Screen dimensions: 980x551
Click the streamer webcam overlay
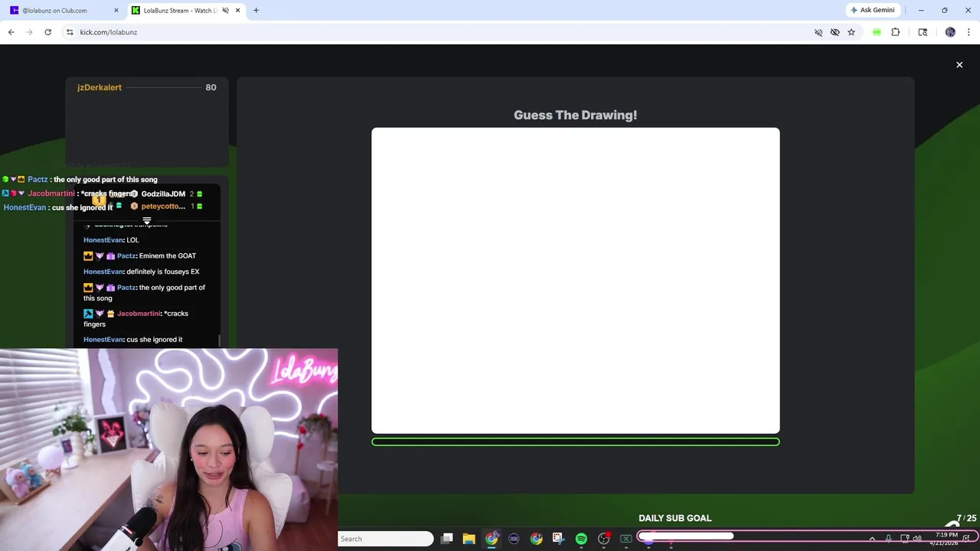168,450
